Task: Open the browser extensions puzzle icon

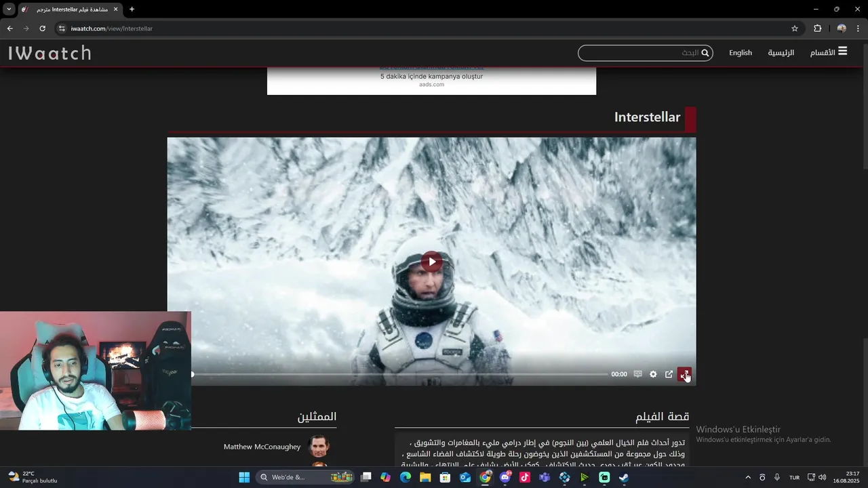Action: 817,28
